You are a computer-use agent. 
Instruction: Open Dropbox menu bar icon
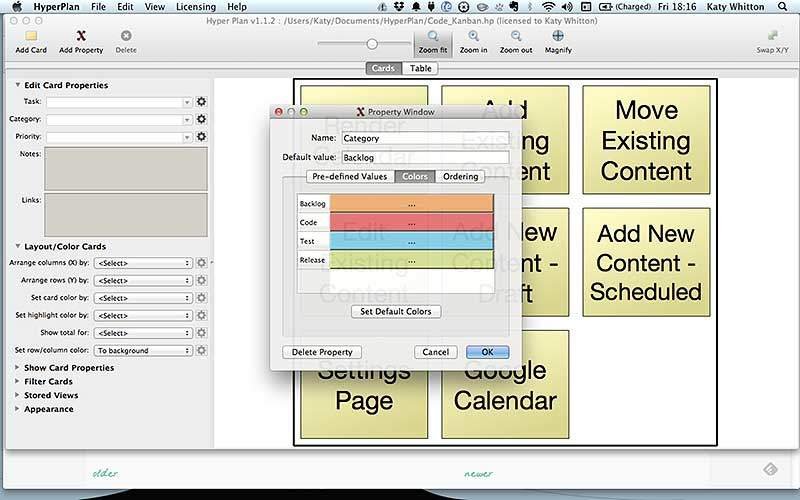[x=399, y=7]
